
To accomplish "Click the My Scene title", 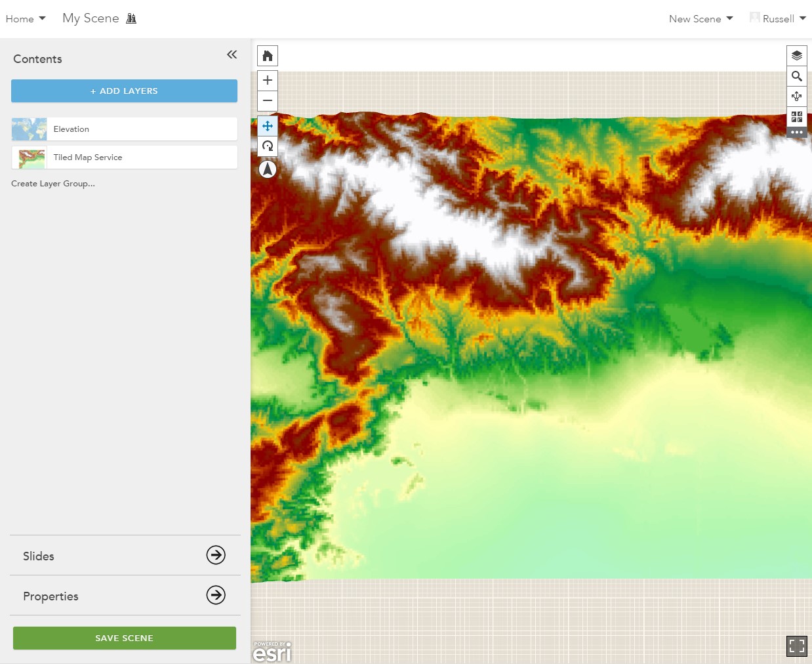I will coord(91,18).
